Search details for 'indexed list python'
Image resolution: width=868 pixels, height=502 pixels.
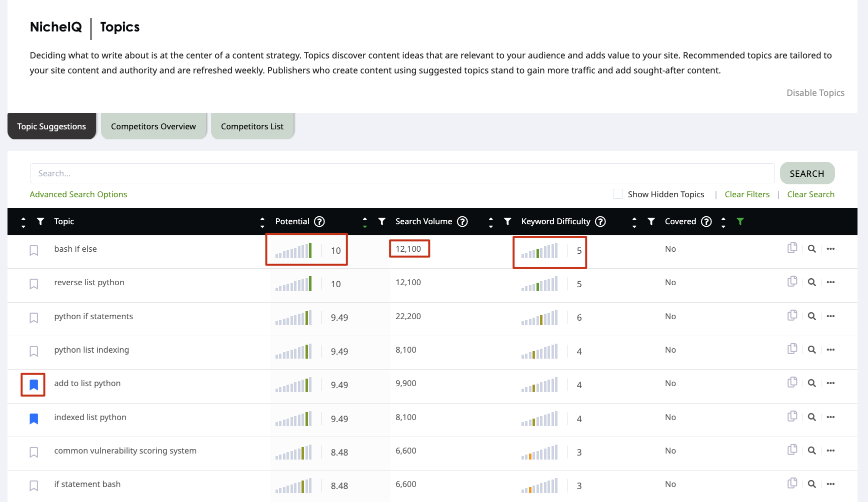(x=812, y=417)
